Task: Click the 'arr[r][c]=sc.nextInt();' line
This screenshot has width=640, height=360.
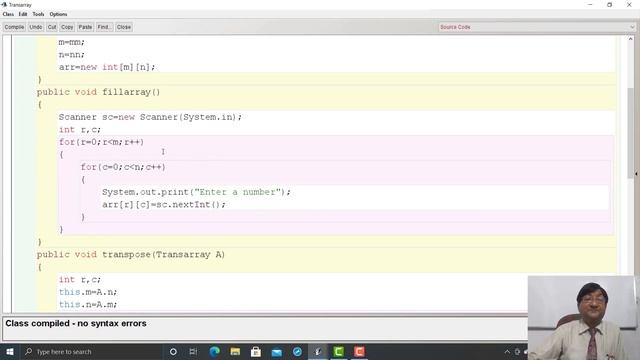Action: [x=164, y=204]
